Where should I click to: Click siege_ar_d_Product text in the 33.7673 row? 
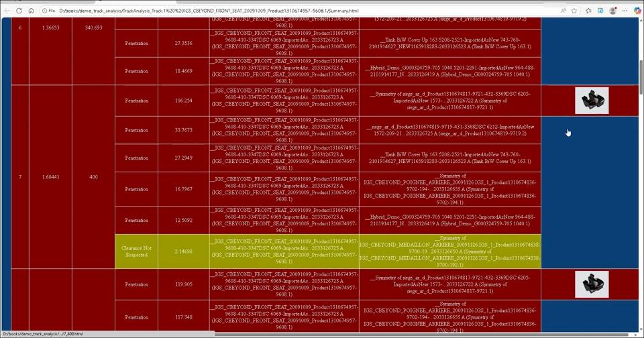coord(449,130)
